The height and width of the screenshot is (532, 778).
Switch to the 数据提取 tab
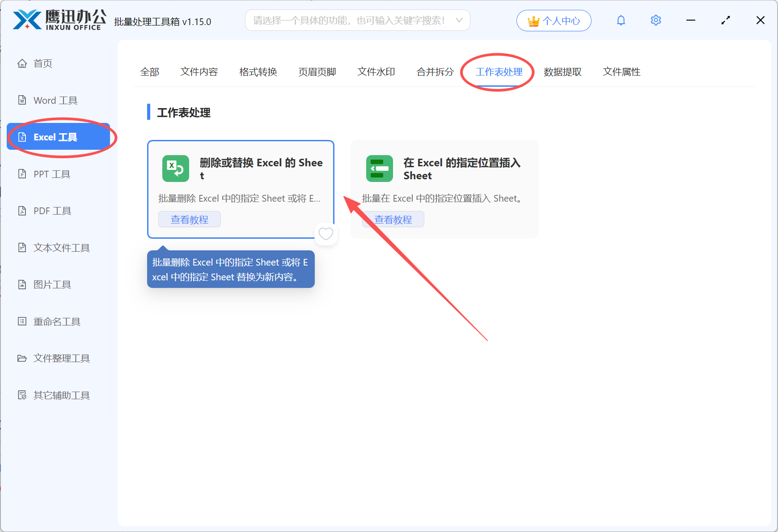tap(562, 72)
